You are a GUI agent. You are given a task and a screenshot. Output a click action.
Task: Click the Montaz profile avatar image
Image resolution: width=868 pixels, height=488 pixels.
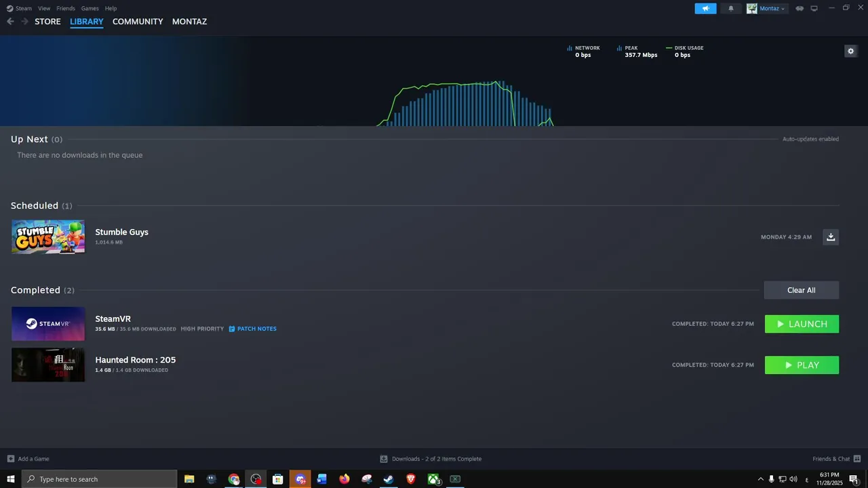tap(752, 9)
